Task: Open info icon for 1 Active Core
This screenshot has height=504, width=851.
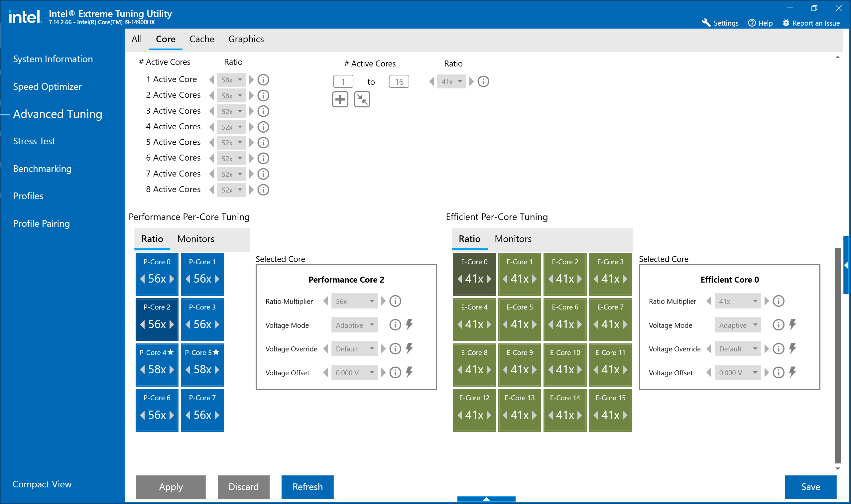Action: [x=263, y=80]
